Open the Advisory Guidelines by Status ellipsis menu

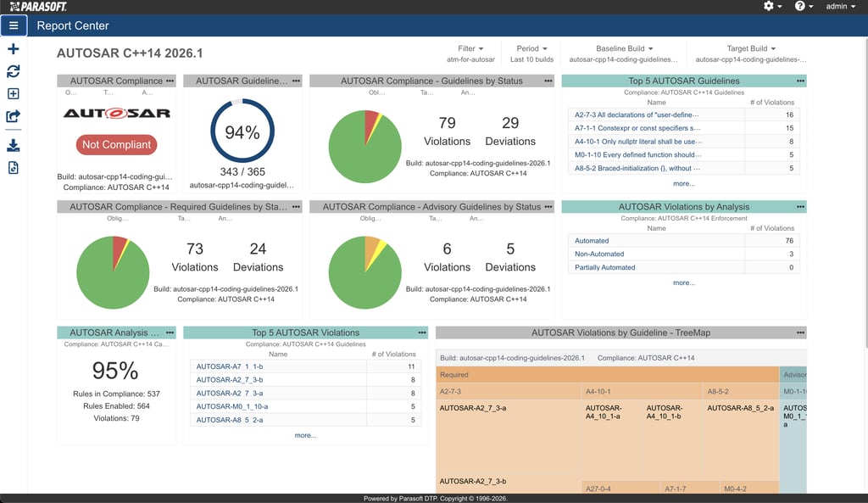tap(548, 207)
